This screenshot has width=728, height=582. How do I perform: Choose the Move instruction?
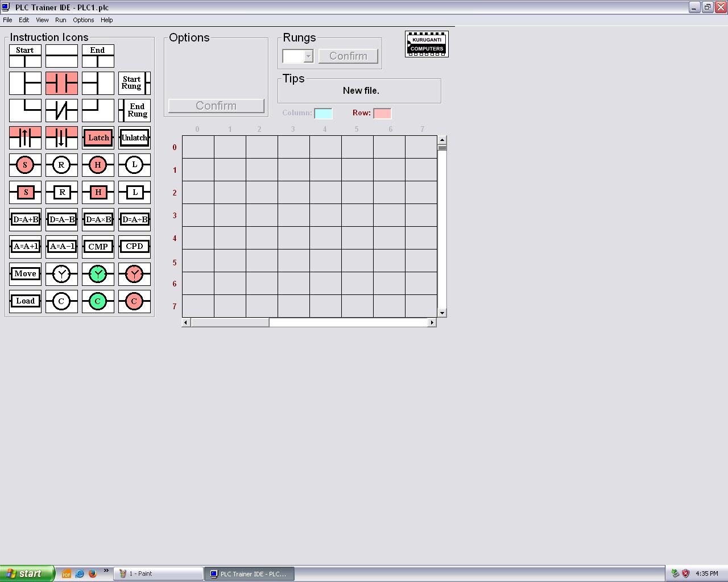tap(24, 274)
